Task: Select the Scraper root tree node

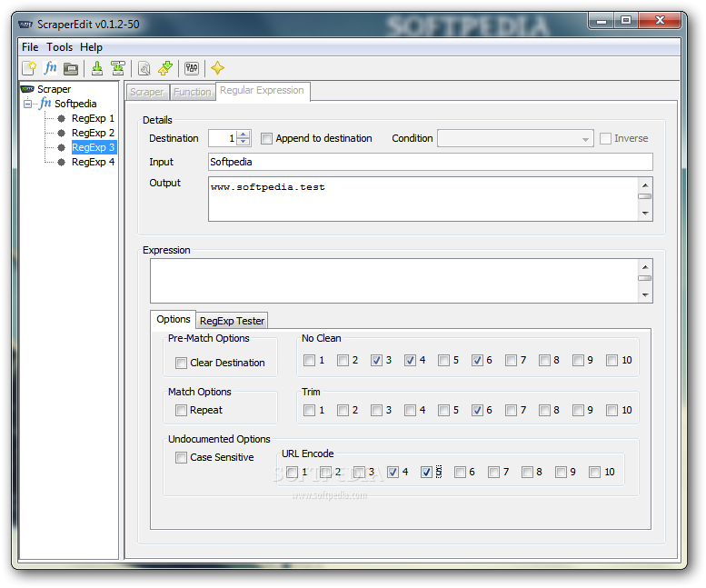Action: pyautogui.click(x=54, y=89)
